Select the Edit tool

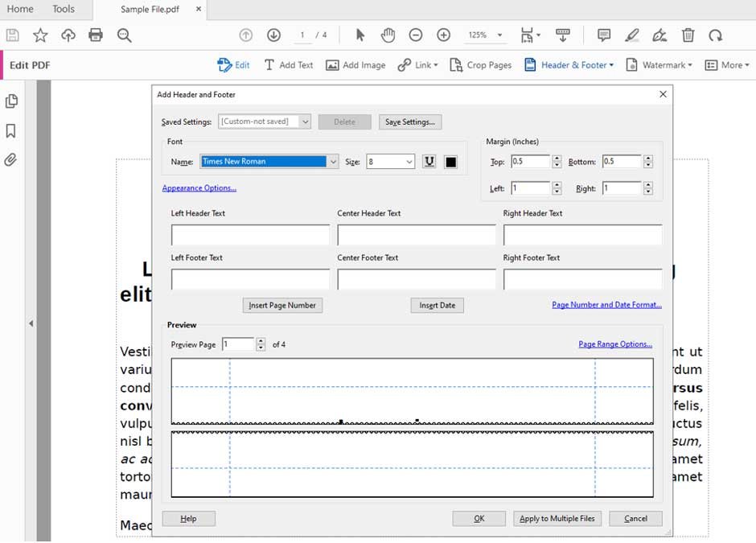pyautogui.click(x=233, y=64)
